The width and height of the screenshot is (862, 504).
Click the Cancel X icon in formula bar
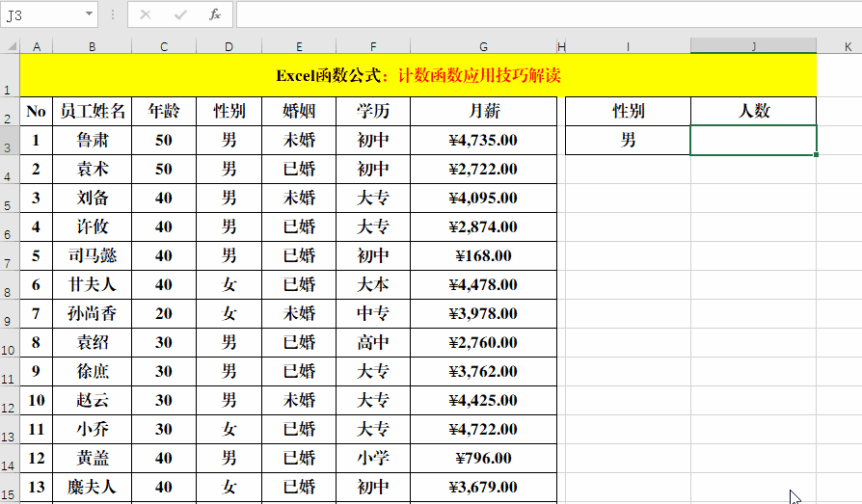(146, 15)
